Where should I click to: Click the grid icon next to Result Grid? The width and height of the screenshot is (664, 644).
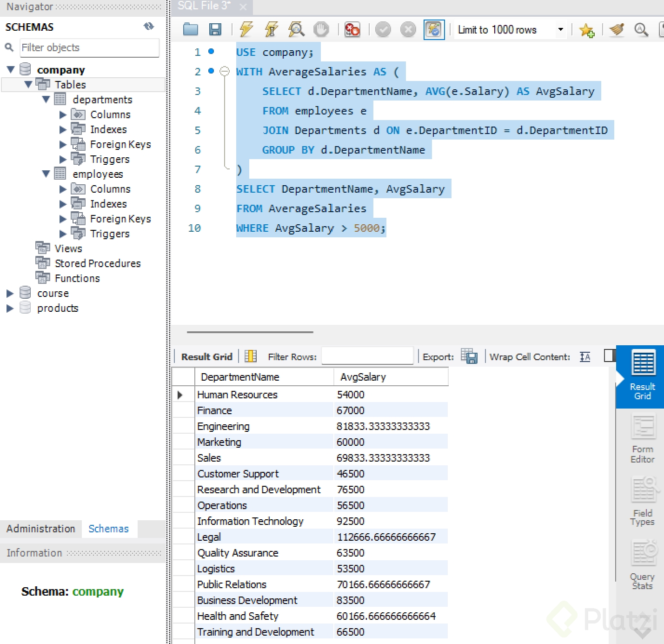(x=251, y=356)
